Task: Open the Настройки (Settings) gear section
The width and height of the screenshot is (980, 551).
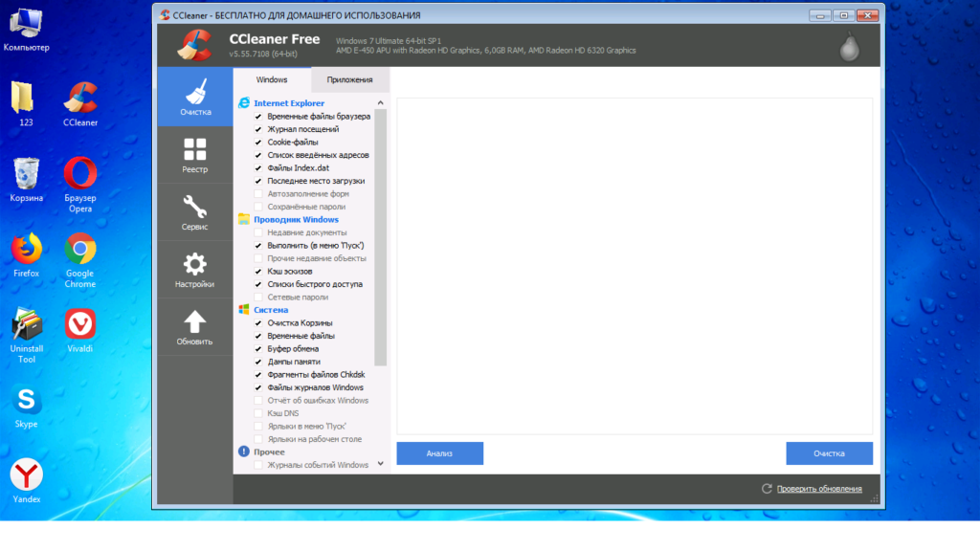Action: (195, 269)
